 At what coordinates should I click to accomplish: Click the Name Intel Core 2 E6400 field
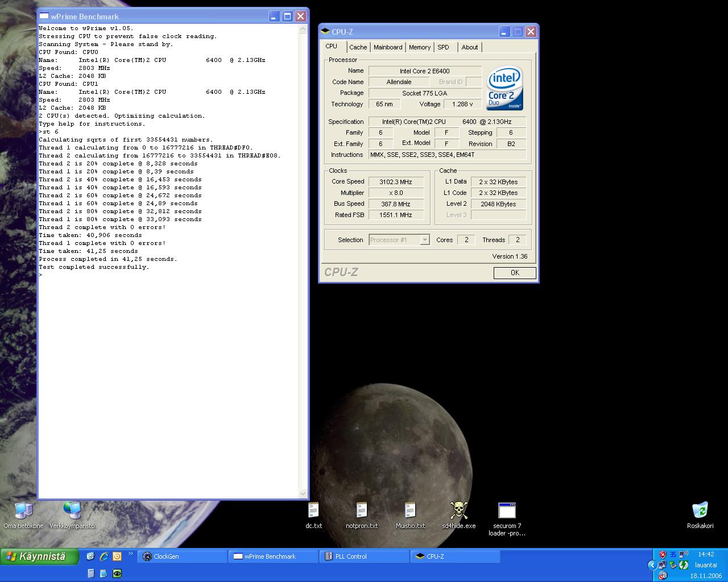424,71
